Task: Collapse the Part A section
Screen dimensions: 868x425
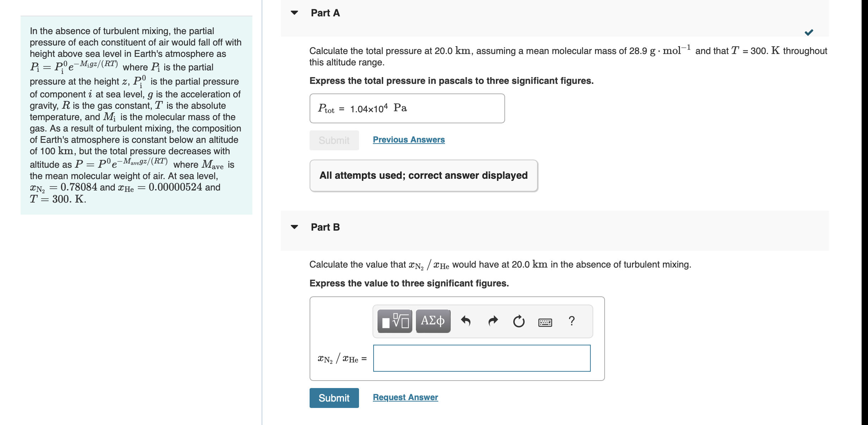Action: [x=294, y=13]
